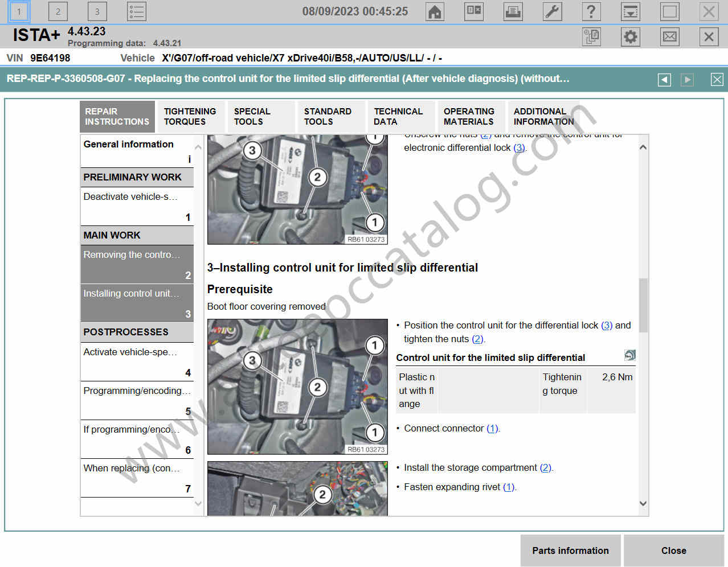Image resolution: width=728 pixels, height=567 pixels.
Task: Open the settings gear icon
Action: (631, 37)
